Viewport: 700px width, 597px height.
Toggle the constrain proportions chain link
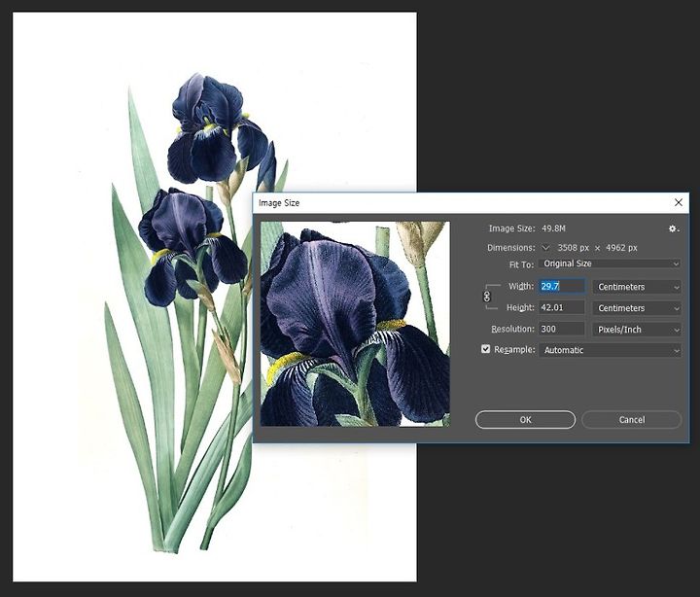tap(487, 297)
